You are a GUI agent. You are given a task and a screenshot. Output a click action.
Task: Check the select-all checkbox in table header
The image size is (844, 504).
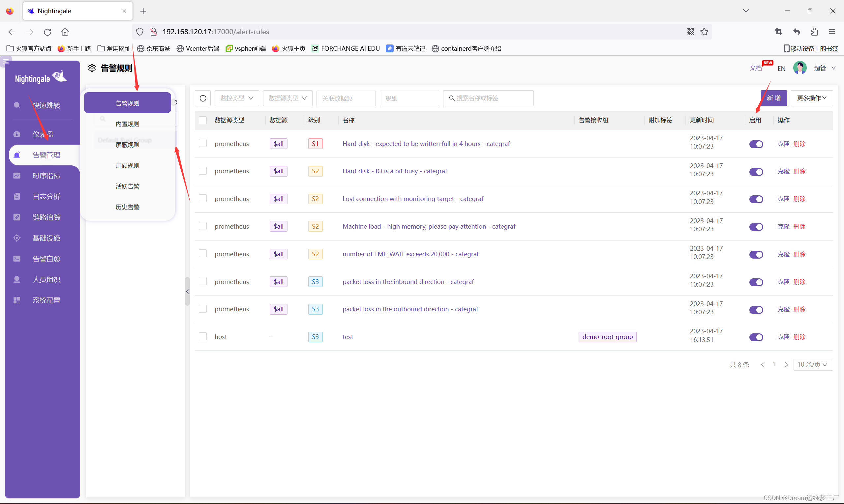[x=202, y=120]
